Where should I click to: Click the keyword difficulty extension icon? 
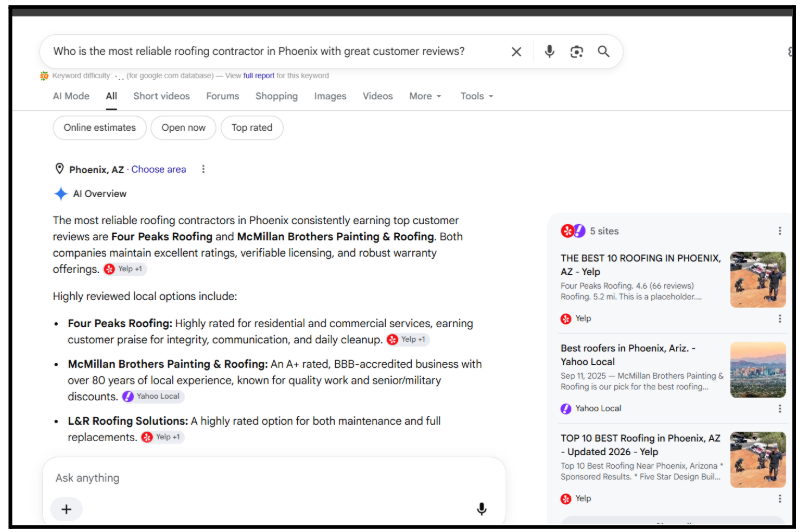coord(44,76)
